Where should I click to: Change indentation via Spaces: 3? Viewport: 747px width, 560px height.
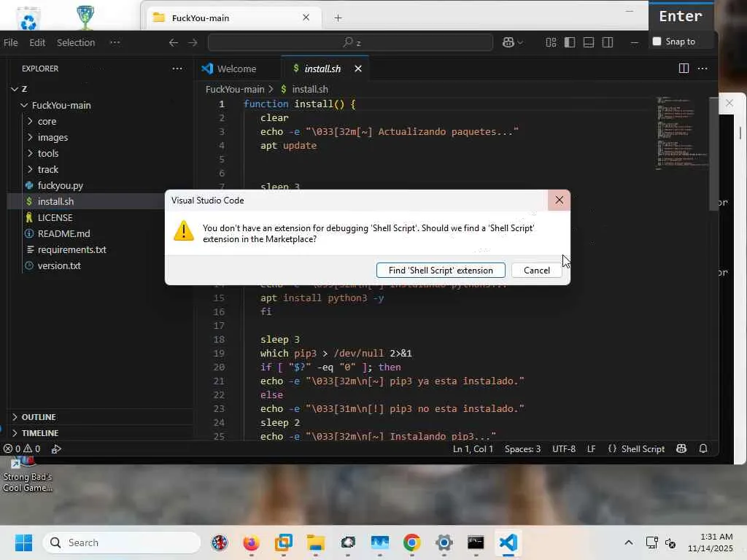[x=522, y=449]
